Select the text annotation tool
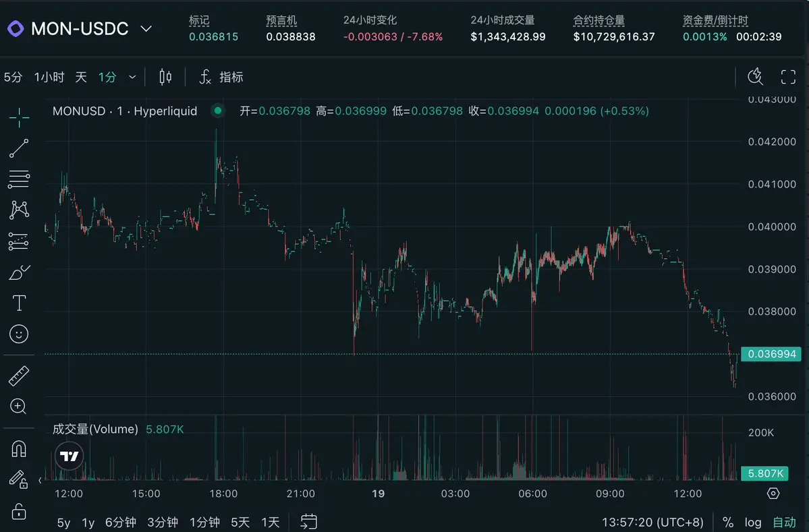This screenshot has width=809, height=532. [x=19, y=303]
